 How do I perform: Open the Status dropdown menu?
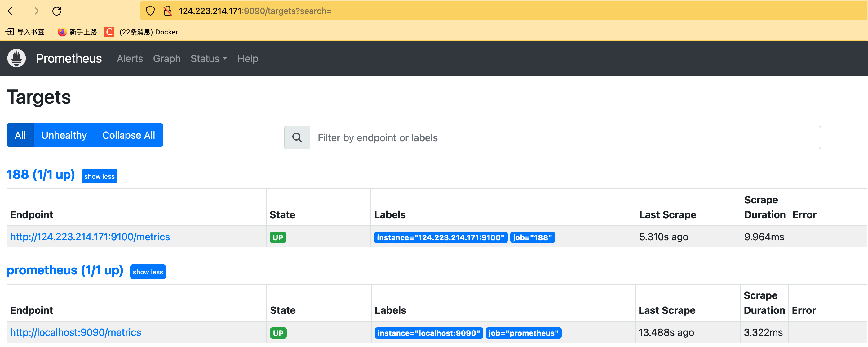point(209,59)
